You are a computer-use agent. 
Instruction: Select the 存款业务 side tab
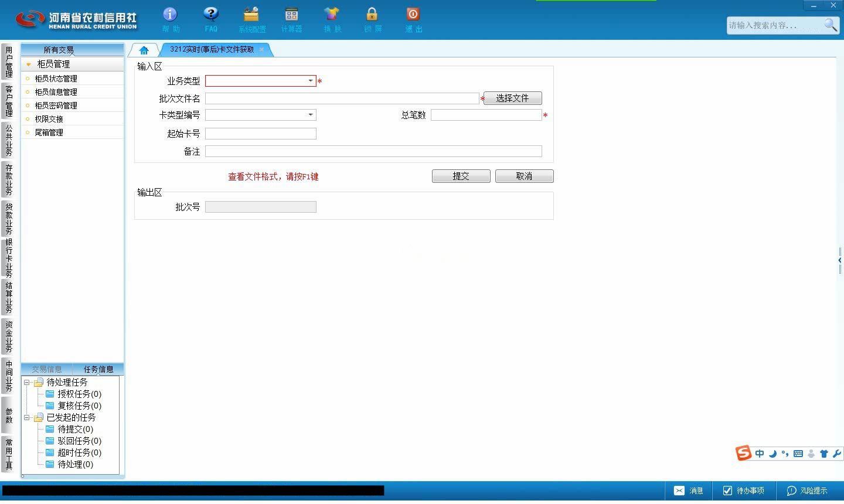(8, 179)
